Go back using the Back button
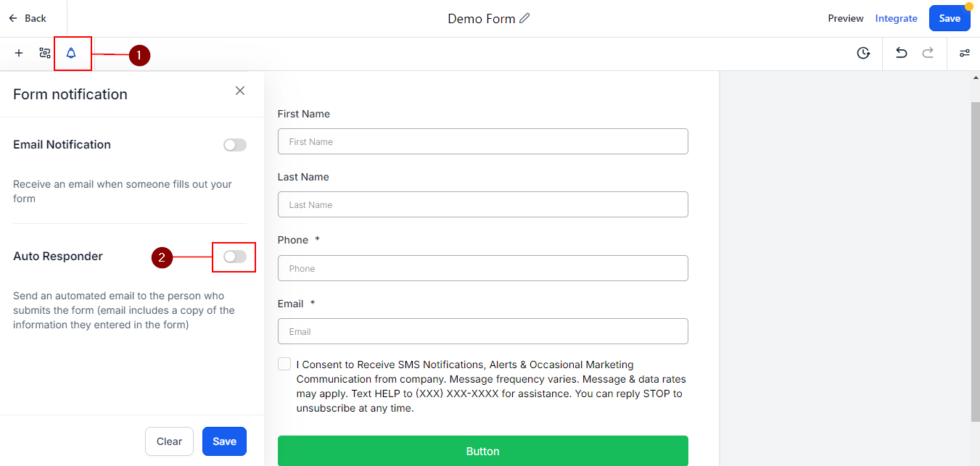The width and height of the screenshot is (980, 466). [x=28, y=18]
